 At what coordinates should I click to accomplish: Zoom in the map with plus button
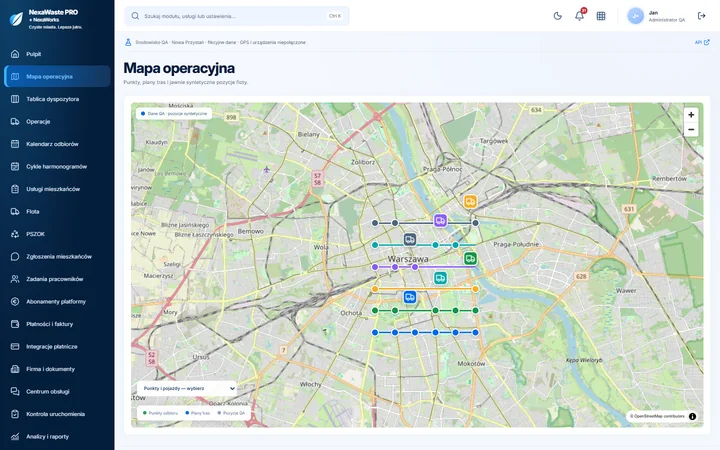691,115
